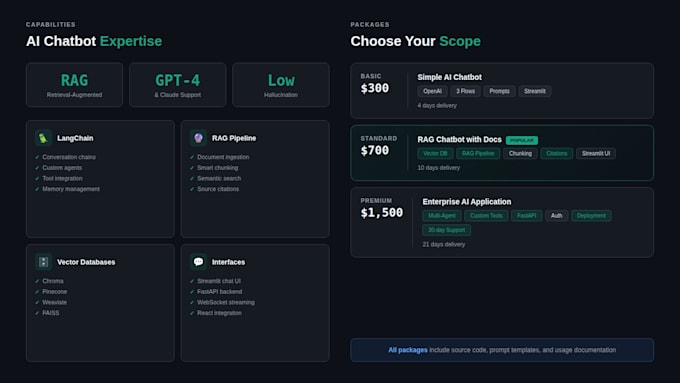The image size is (680, 383).
Task: Click the 3 Flows tag
Action: [465, 91]
